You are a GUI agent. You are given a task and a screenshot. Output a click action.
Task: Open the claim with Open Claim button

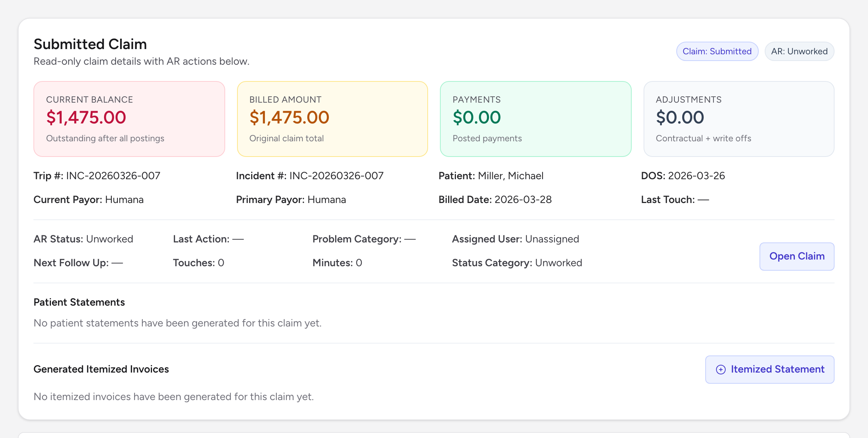797,257
